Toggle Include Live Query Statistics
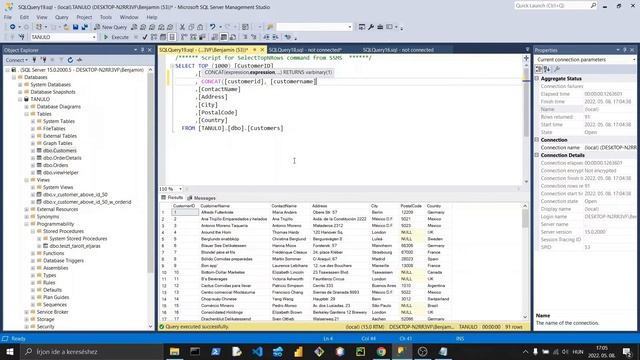This screenshot has height=360, width=640. 193,37
